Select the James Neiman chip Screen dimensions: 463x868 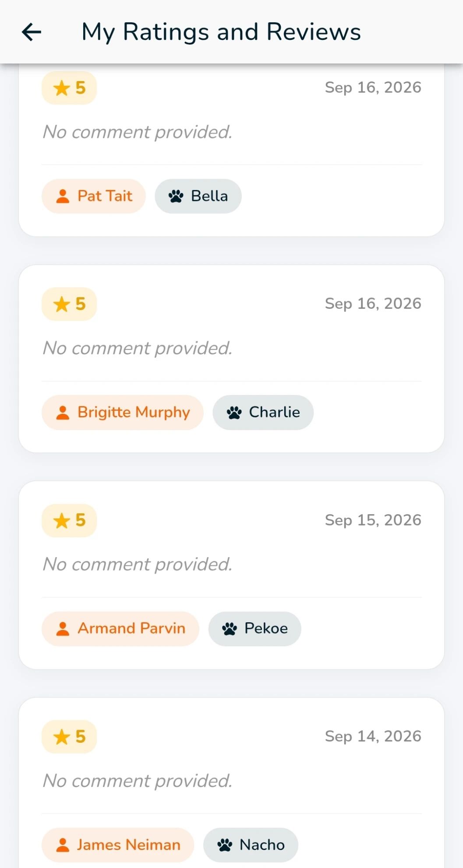point(118,845)
